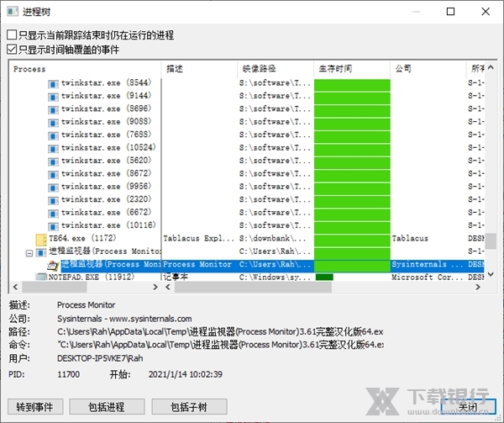Click the vertical scrollbar up arrow
This screenshot has height=423, width=504.
(x=491, y=67)
